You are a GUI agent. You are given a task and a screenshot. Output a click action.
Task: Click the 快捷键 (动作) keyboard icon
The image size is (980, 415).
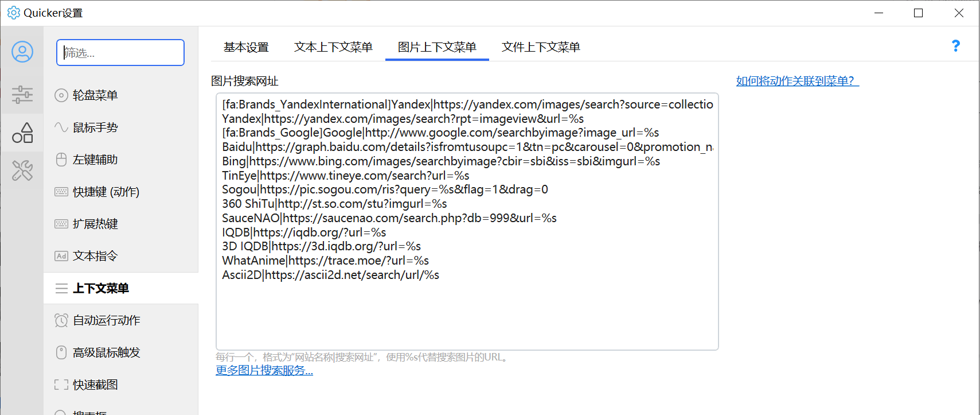61,192
